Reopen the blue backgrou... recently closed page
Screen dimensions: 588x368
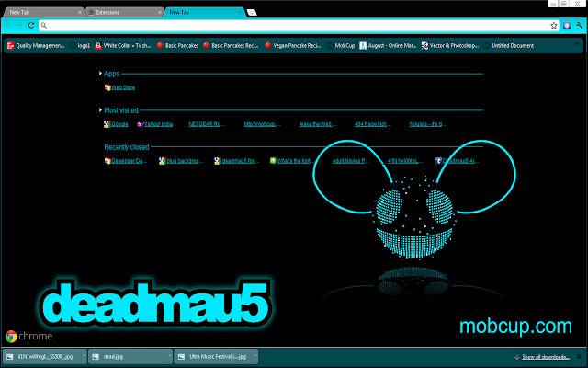pos(185,161)
